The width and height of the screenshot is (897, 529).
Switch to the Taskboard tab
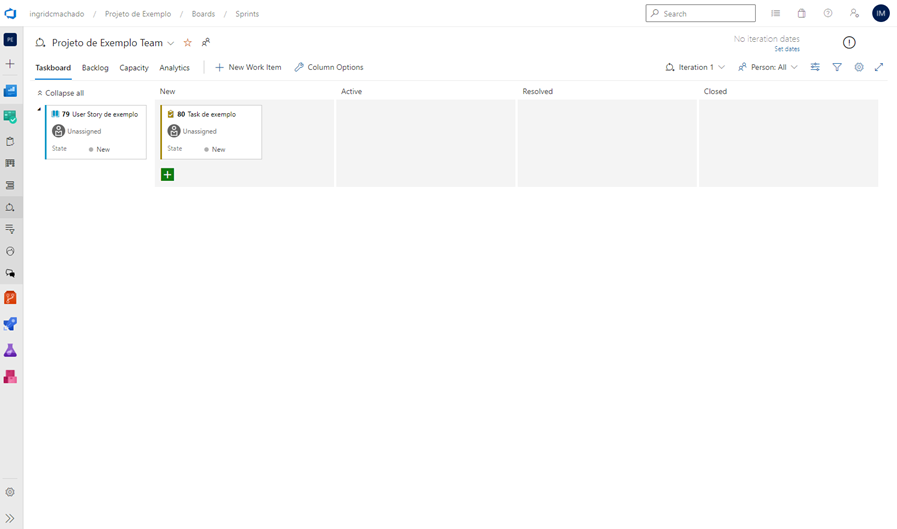click(x=53, y=67)
